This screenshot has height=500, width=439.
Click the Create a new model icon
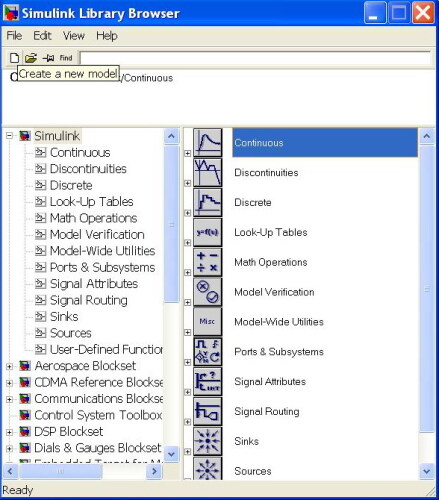(x=14, y=58)
